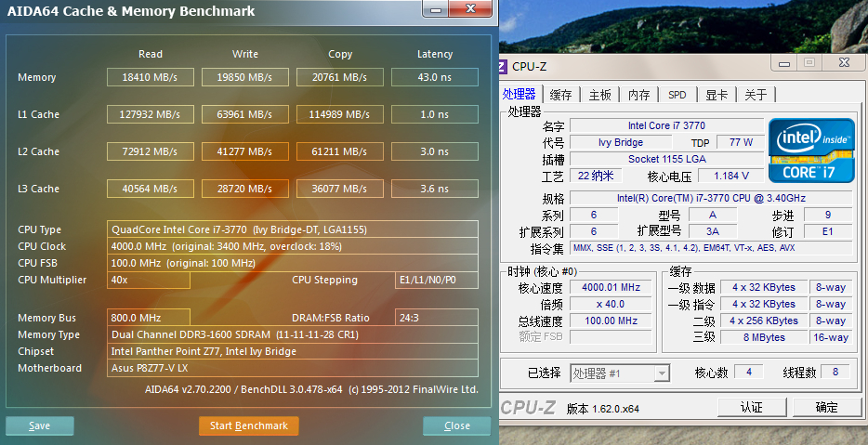Screen dimensions: 868x445
Task: Switch to the 主板 tab in CPU-Z
Action: [x=600, y=95]
